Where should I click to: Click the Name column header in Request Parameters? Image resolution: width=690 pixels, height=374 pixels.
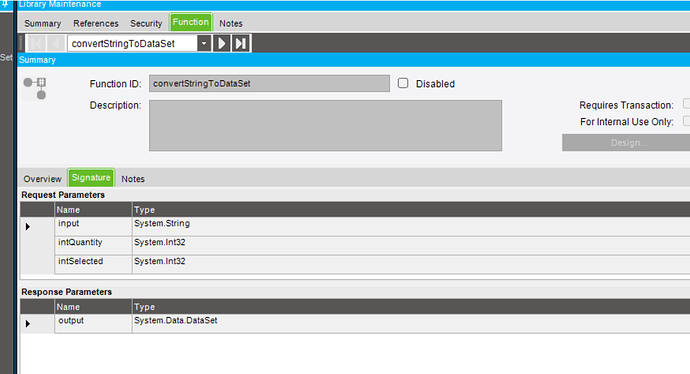click(93, 210)
